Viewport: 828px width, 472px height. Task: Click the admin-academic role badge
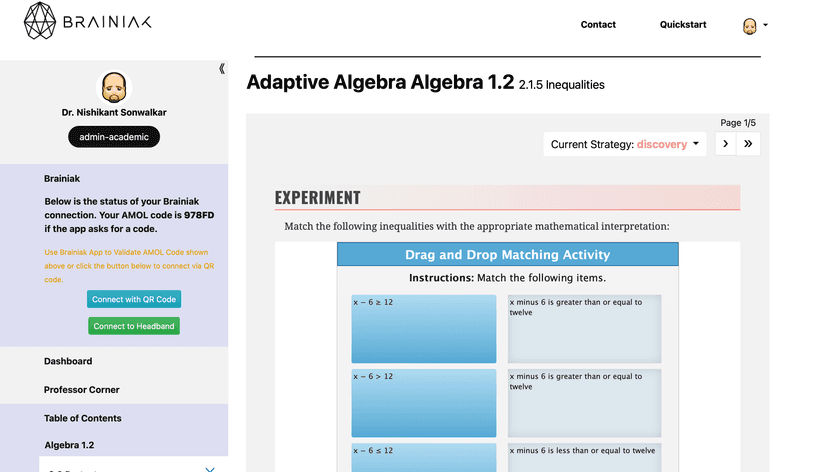pos(114,137)
